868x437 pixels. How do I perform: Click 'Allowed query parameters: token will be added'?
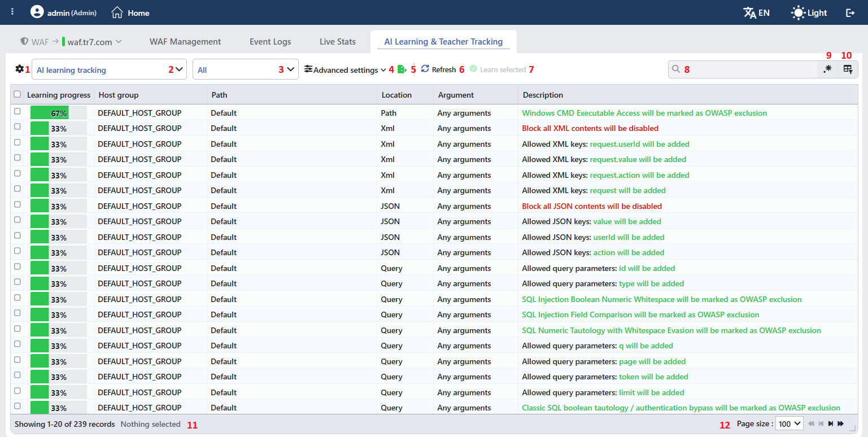click(605, 377)
